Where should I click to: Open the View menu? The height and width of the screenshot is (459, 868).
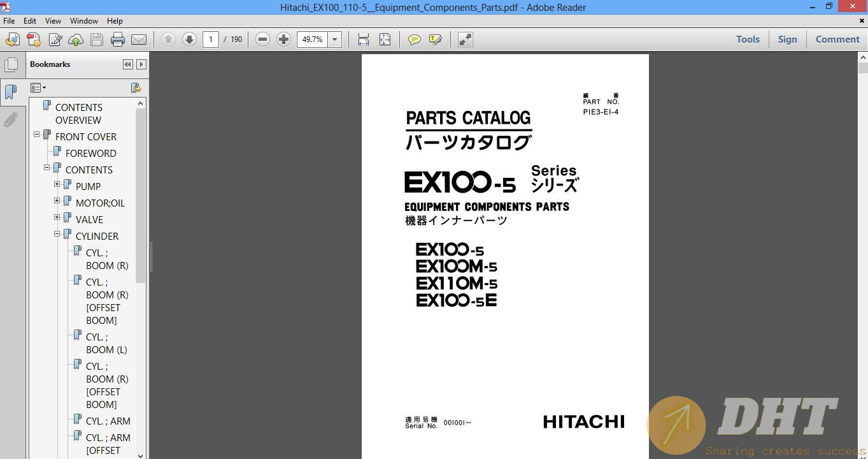click(x=53, y=21)
